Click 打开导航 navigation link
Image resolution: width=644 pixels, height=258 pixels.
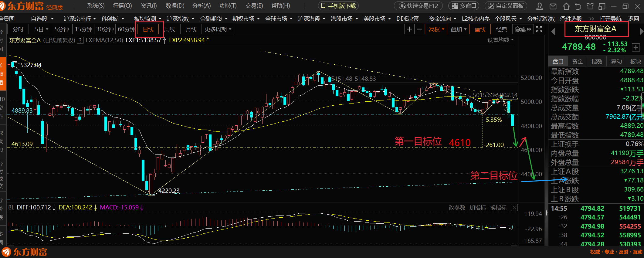tap(610, 19)
